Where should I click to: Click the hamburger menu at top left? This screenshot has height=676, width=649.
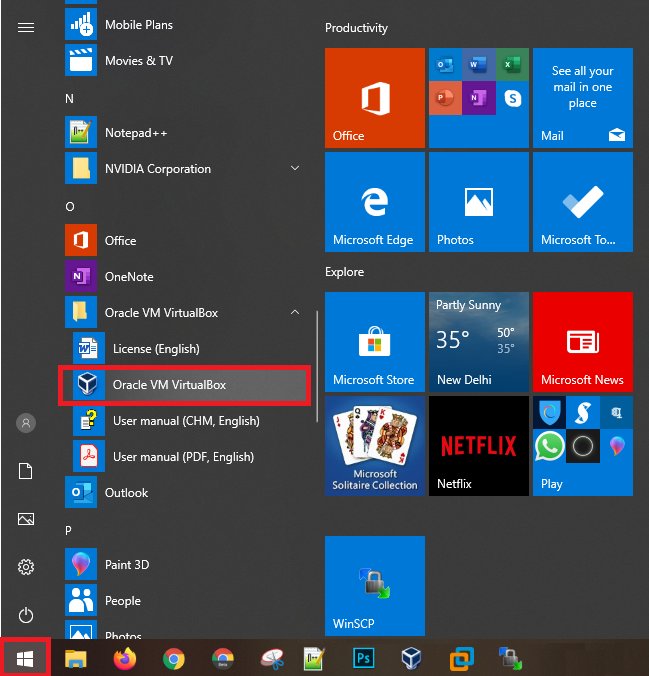(26, 28)
